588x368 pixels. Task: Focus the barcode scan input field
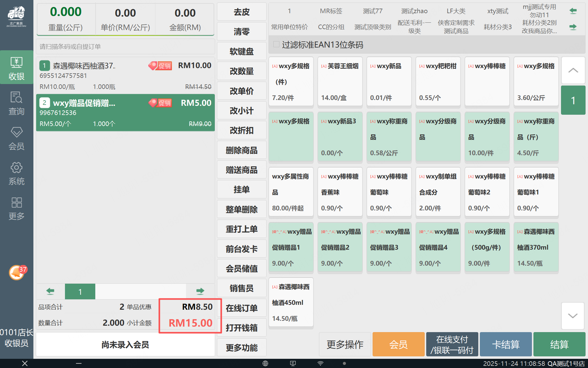125,47
